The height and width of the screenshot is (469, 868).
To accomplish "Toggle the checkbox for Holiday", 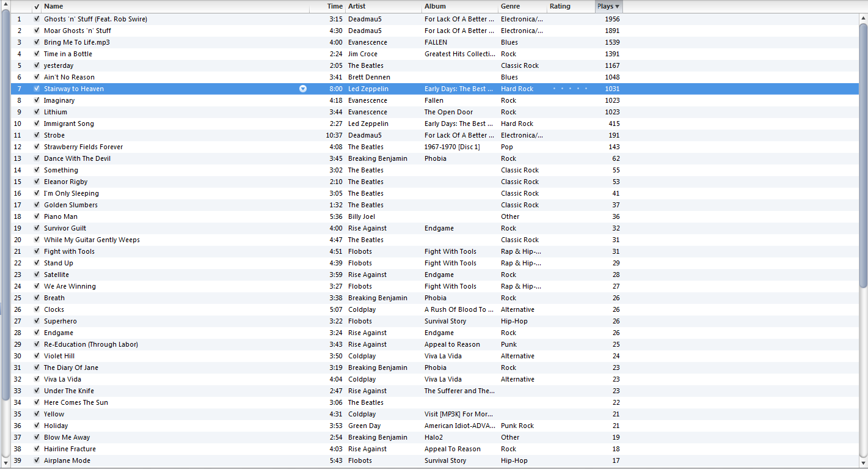I will click(37, 426).
